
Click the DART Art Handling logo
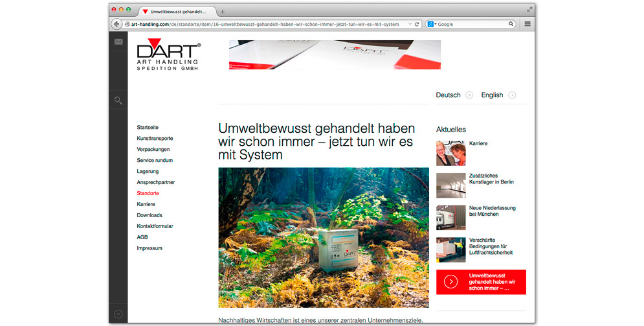(168, 56)
